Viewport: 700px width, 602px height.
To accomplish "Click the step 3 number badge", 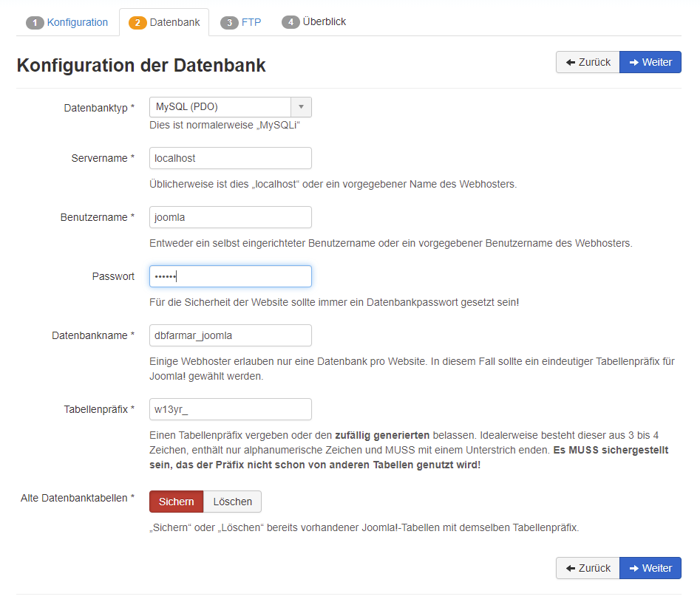I will coord(229,23).
